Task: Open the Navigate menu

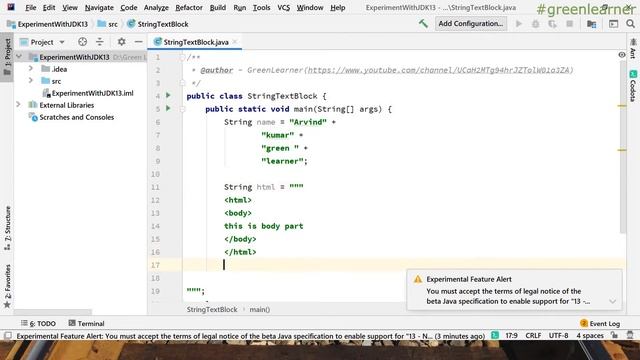Action: [x=99, y=7]
